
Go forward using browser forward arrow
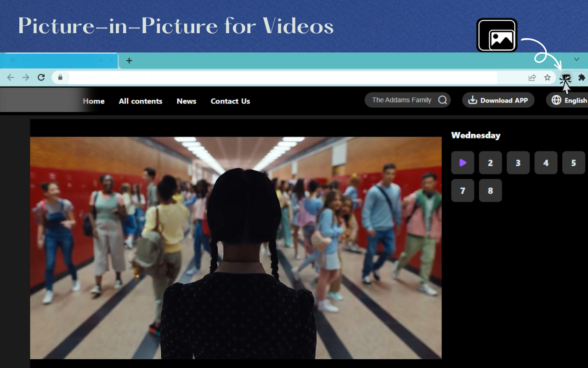point(26,78)
